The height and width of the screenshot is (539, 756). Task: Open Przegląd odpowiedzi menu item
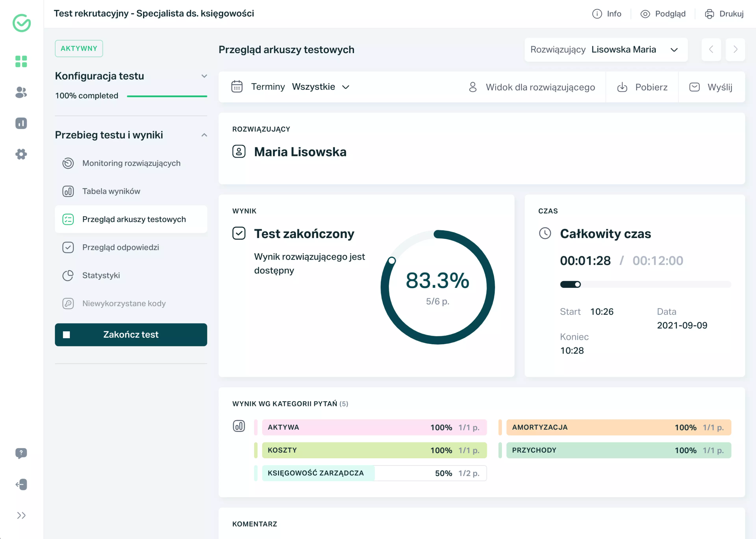pyautogui.click(x=131, y=247)
